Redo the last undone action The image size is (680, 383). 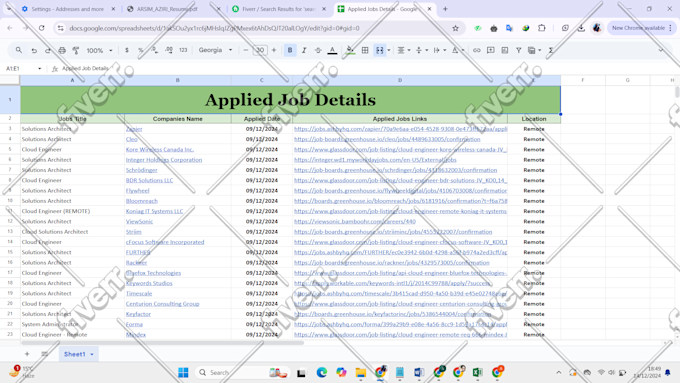[48, 50]
